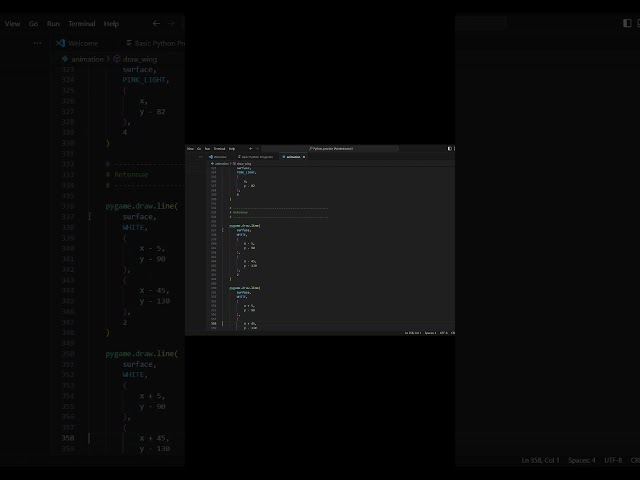Click the animation breadcrumb in the center window
Screen dimensions: 640x480
coord(220,164)
